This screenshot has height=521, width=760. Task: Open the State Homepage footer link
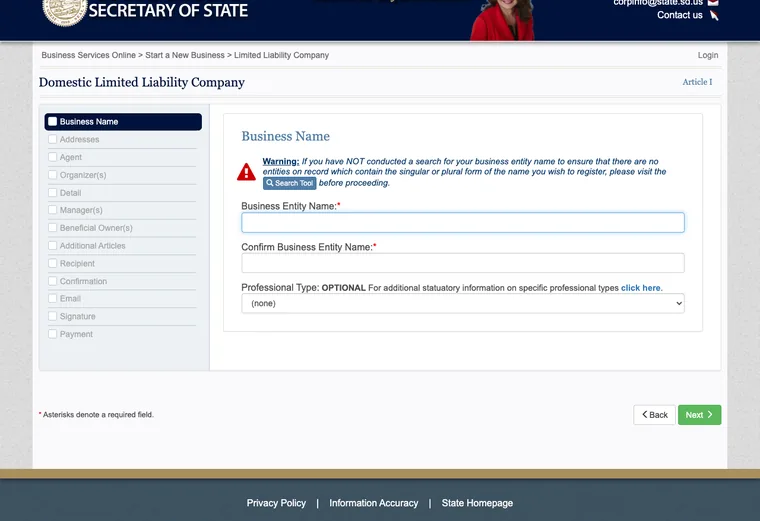[477, 503]
